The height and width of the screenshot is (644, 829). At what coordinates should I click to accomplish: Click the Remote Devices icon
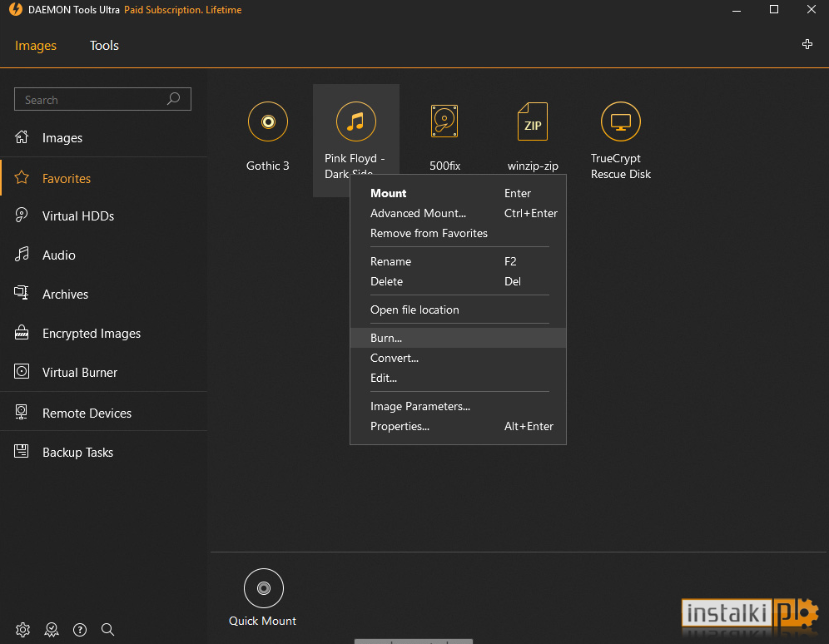coord(22,412)
